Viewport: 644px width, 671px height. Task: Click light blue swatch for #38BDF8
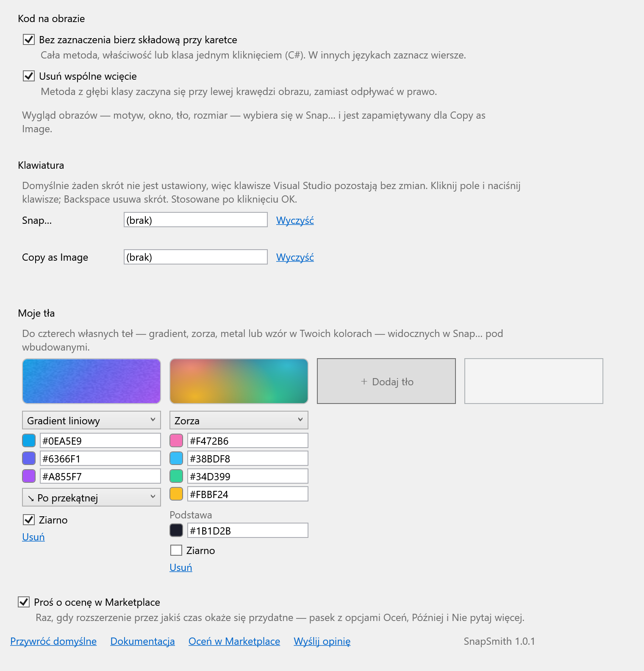pos(176,458)
